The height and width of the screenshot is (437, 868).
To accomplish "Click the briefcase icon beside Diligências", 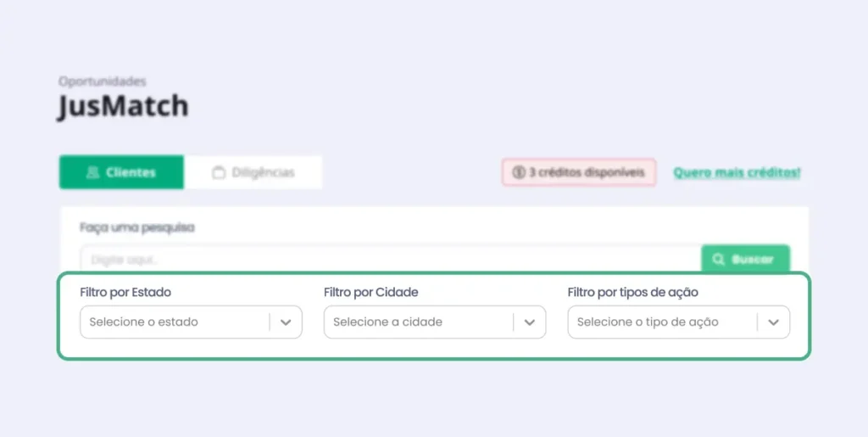I will [219, 172].
